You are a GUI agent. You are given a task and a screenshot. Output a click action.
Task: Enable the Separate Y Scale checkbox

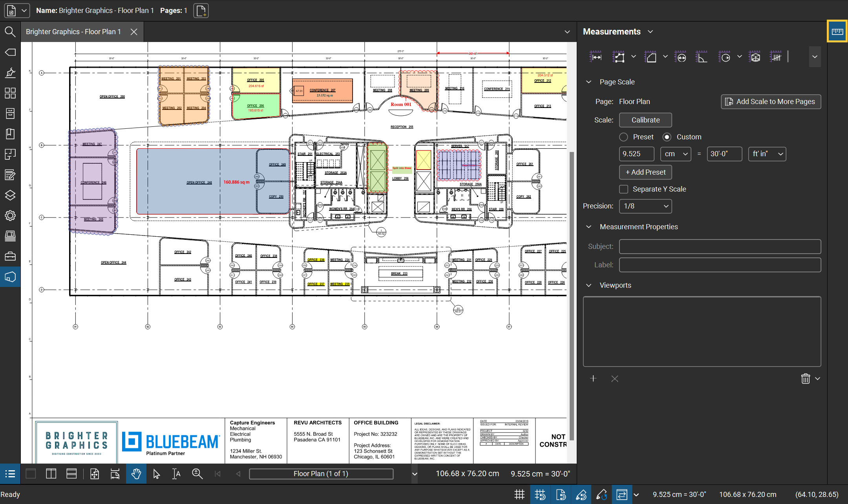(x=623, y=189)
